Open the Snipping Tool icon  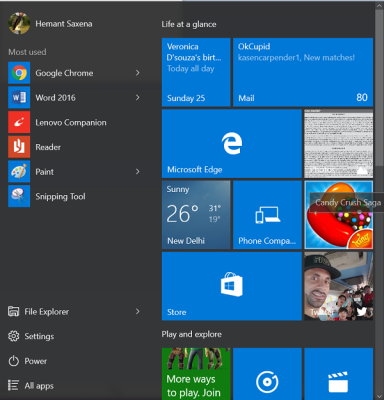tap(19, 196)
